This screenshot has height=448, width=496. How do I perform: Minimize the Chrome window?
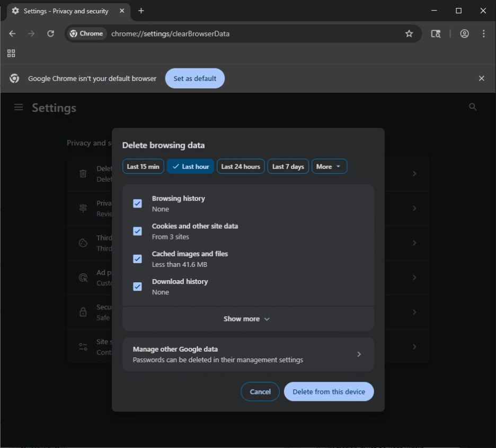434,11
